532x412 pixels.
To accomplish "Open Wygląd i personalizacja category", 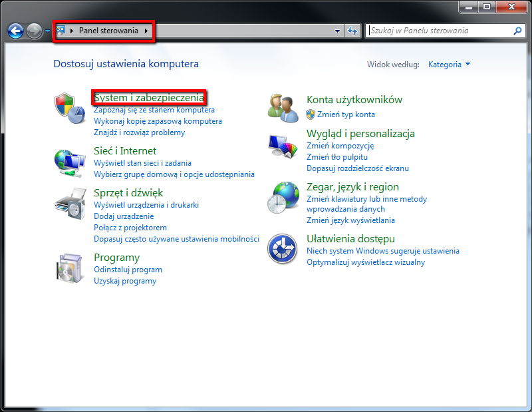I will pyautogui.click(x=360, y=134).
